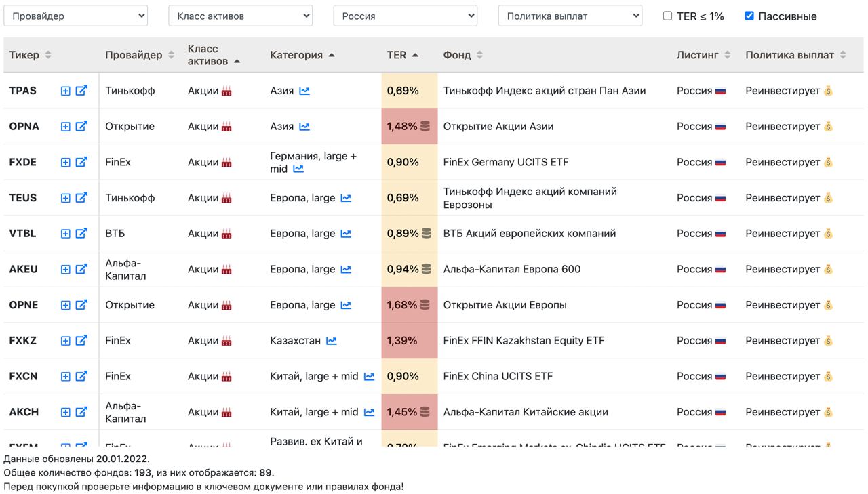Sort the table by the TER column
The height and width of the screenshot is (494, 868).
click(x=403, y=55)
